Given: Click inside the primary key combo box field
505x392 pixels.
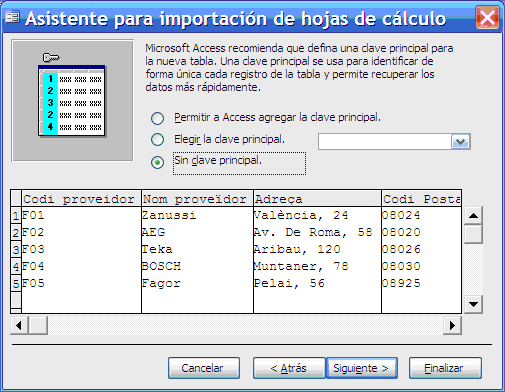Looking at the screenshot, I should (x=385, y=142).
